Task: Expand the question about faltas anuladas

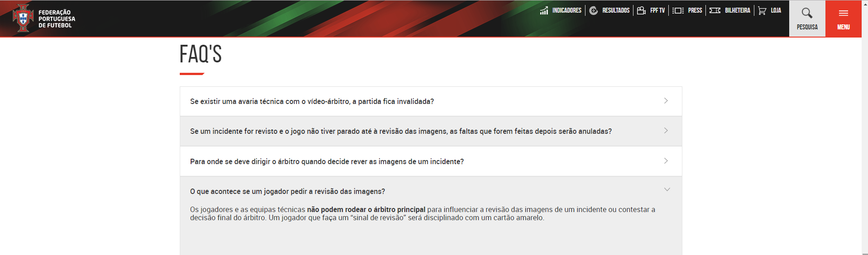Action: pos(431,131)
